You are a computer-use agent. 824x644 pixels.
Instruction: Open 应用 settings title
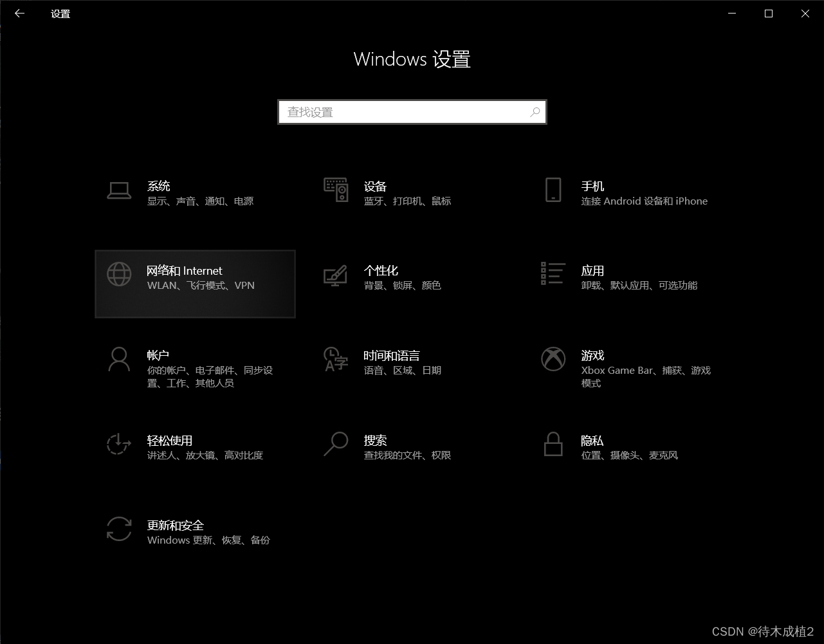(x=592, y=270)
